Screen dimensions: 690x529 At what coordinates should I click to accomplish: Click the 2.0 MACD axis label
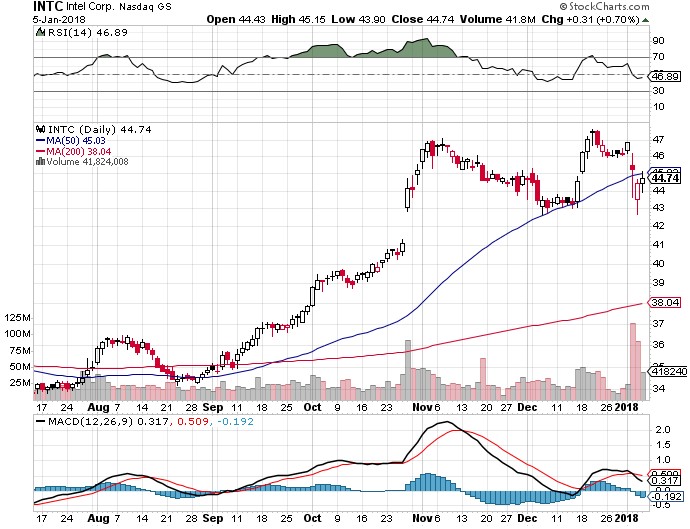pyautogui.click(x=663, y=430)
